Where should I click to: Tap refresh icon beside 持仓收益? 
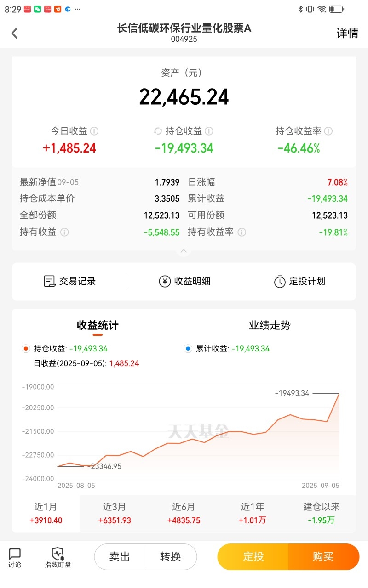pos(158,131)
